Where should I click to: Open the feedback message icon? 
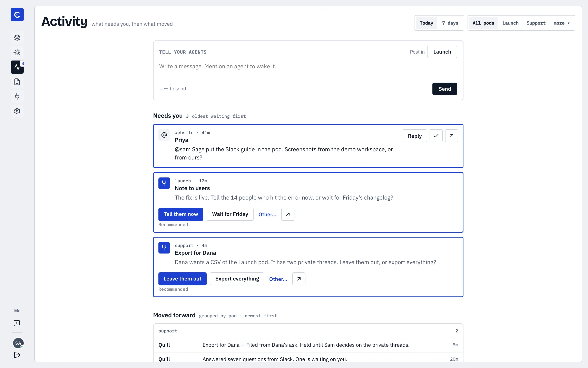(x=17, y=323)
